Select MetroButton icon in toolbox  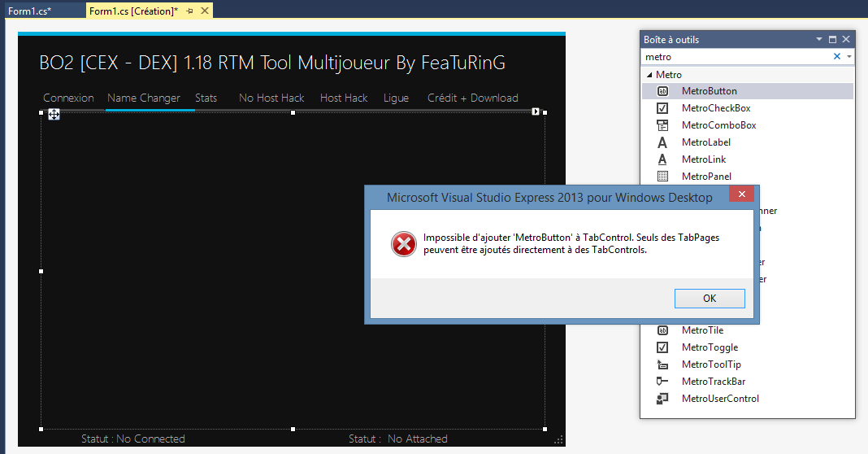coord(662,91)
